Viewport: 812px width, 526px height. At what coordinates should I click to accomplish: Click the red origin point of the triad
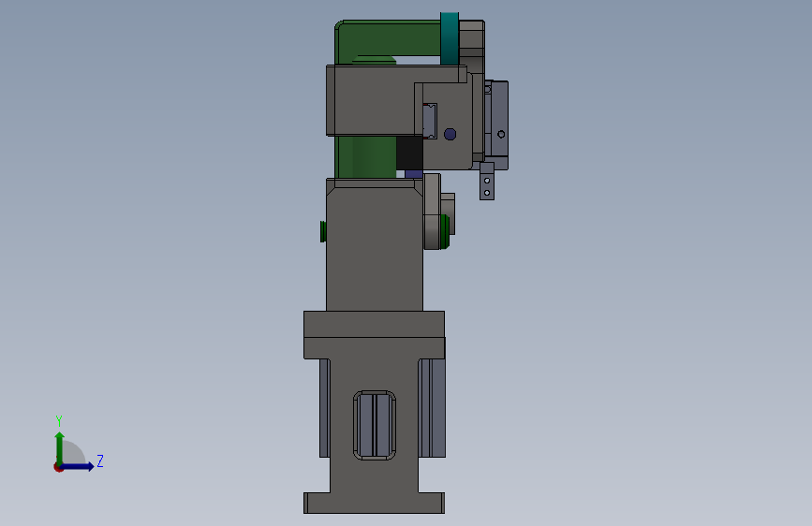58,467
